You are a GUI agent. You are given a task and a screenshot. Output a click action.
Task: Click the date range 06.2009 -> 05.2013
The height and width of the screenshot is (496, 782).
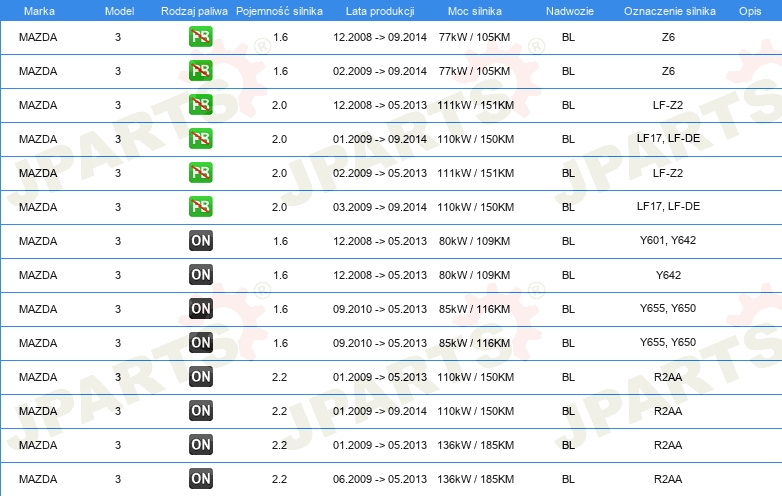tap(380, 479)
